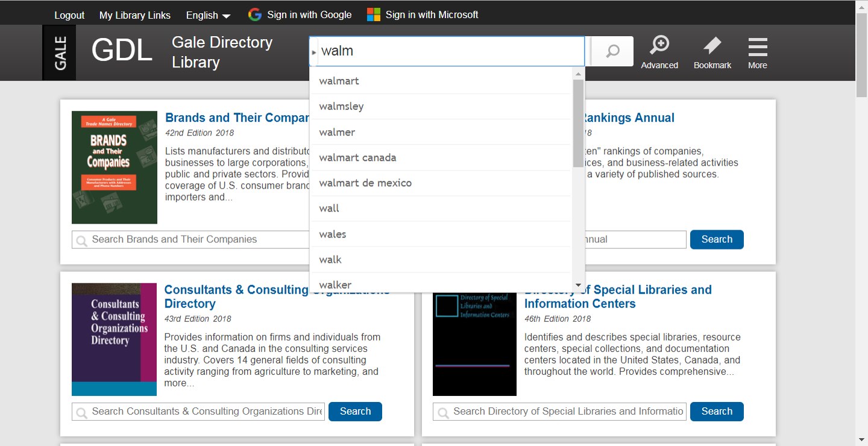Click the page vertical scrollbar thumb
Viewport: 868px width, 446px height.
[862, 54]
